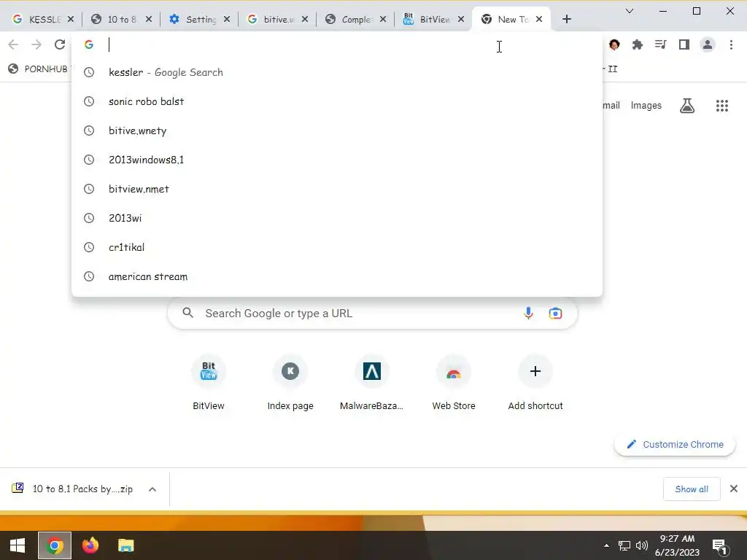Viewport: 747px width, 560px height.
Task: Open the notification center icon
Action: pyautogui.click(x=719, y=546)
